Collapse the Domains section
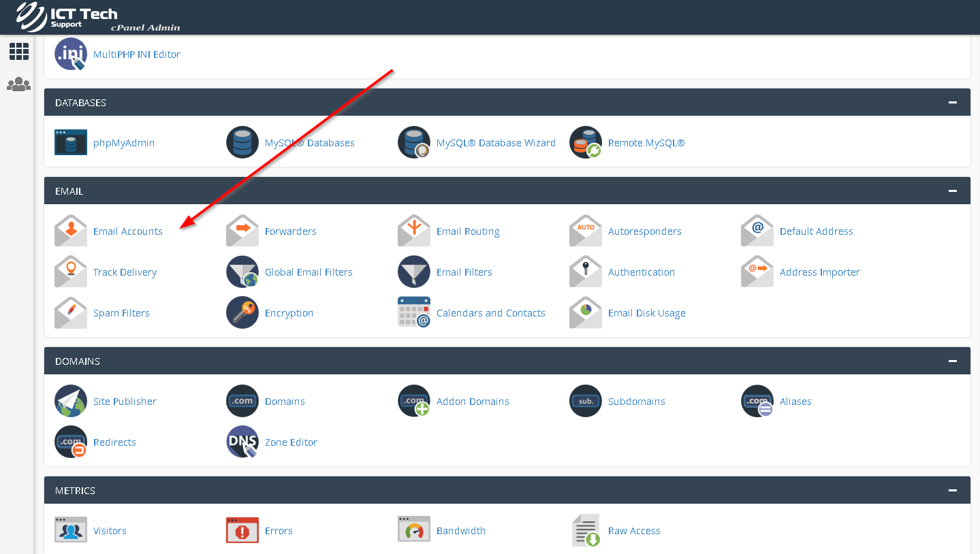Screen dimensions: 980x554 (x=952, y=361)
